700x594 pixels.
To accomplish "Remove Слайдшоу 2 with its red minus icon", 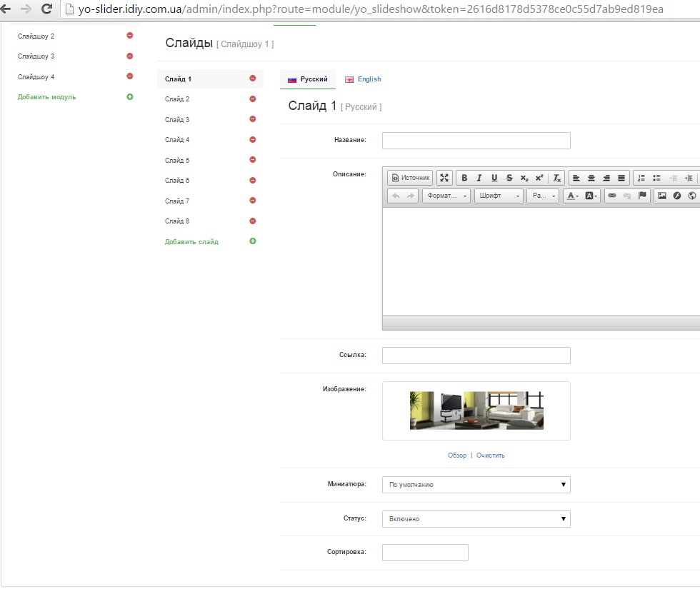I will pos(130,35).
